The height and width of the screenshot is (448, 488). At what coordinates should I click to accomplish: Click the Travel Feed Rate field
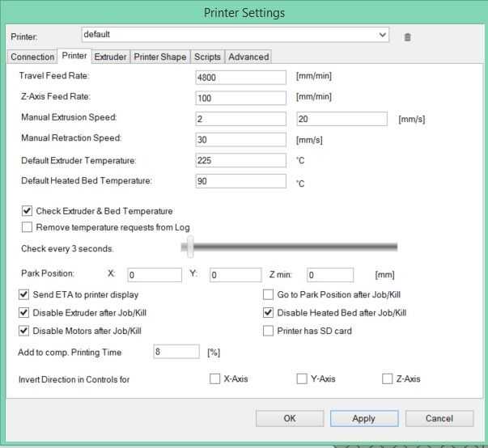[x=241, y=77]
